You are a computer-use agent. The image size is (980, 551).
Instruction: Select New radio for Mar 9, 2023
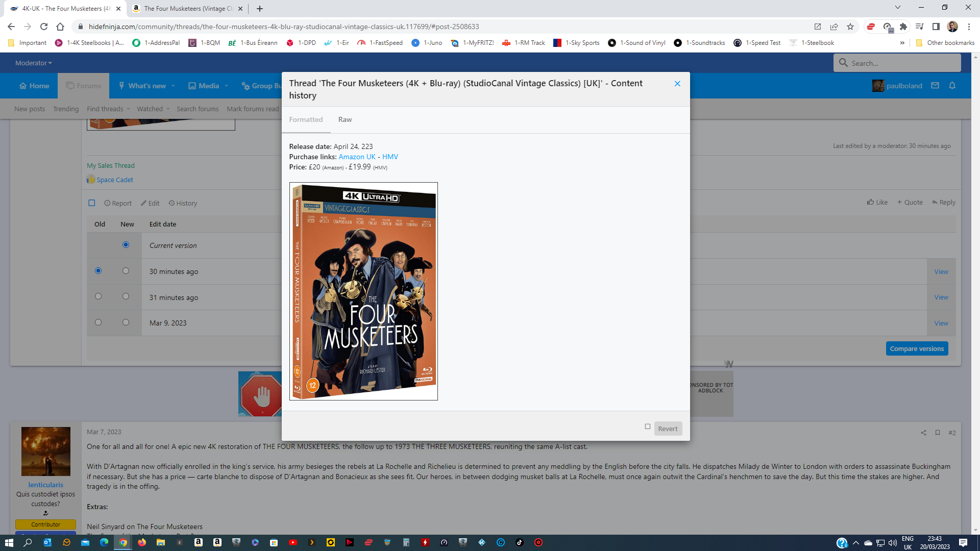(x=126, y=322)
